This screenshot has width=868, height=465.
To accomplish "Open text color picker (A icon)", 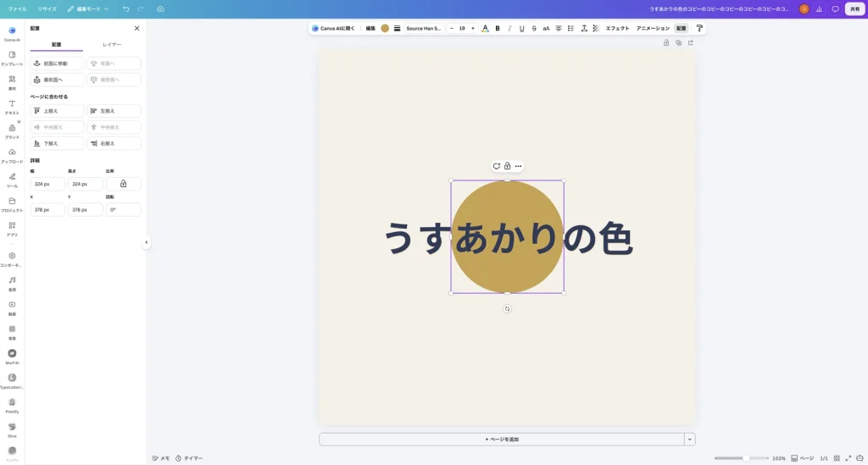I will point(486,28).
